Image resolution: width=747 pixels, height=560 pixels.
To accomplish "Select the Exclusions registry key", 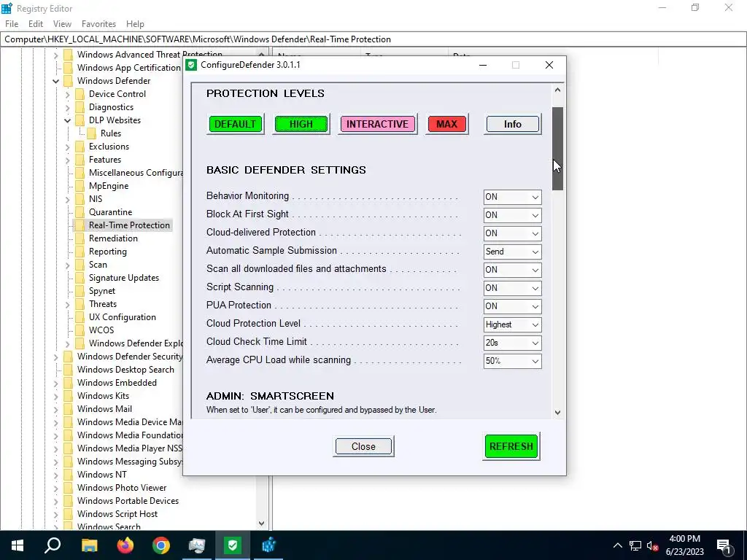I will (109, 147).
